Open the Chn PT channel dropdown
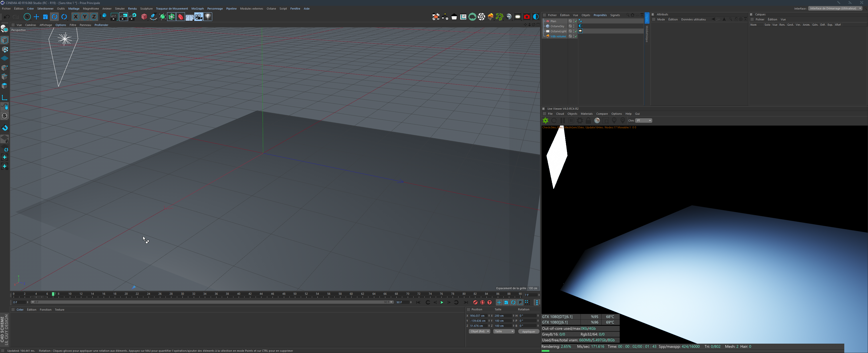This screenshot has width=868, height=353. [x=644, y=121]
